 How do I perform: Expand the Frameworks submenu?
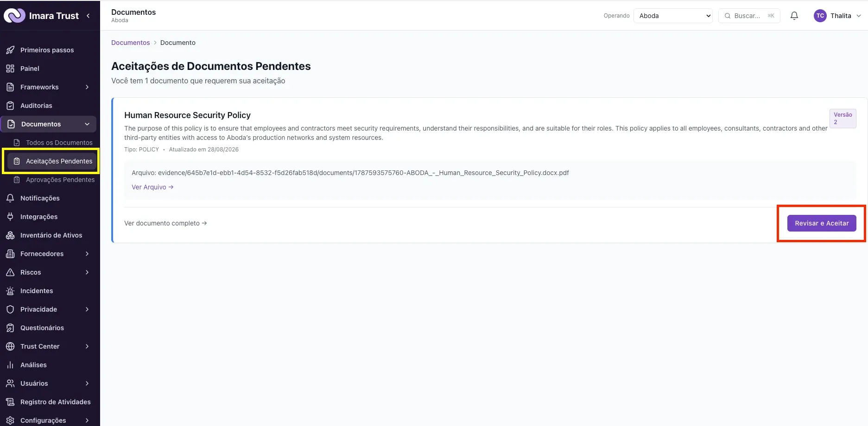(87, 87)
